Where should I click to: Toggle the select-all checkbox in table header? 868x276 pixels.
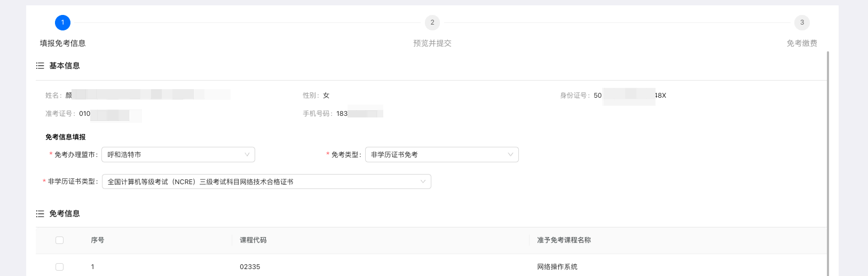point(59,240)
